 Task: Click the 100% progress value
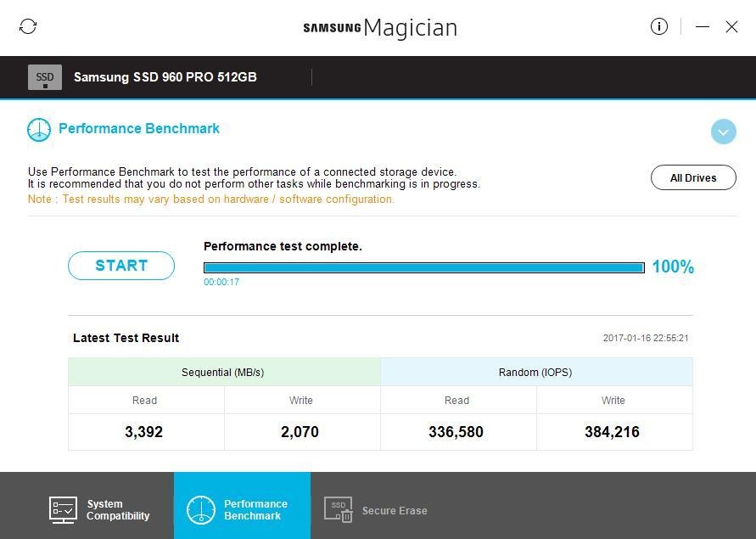pyautogui.click(x=673, y=267)
